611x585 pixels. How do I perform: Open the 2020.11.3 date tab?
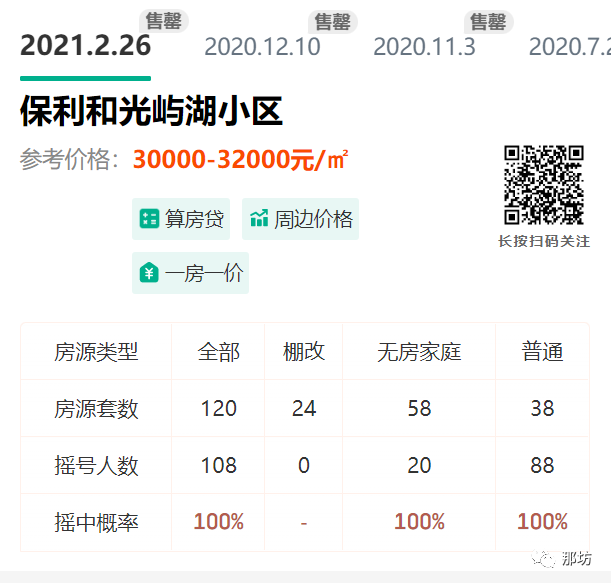tap(424, 47)
